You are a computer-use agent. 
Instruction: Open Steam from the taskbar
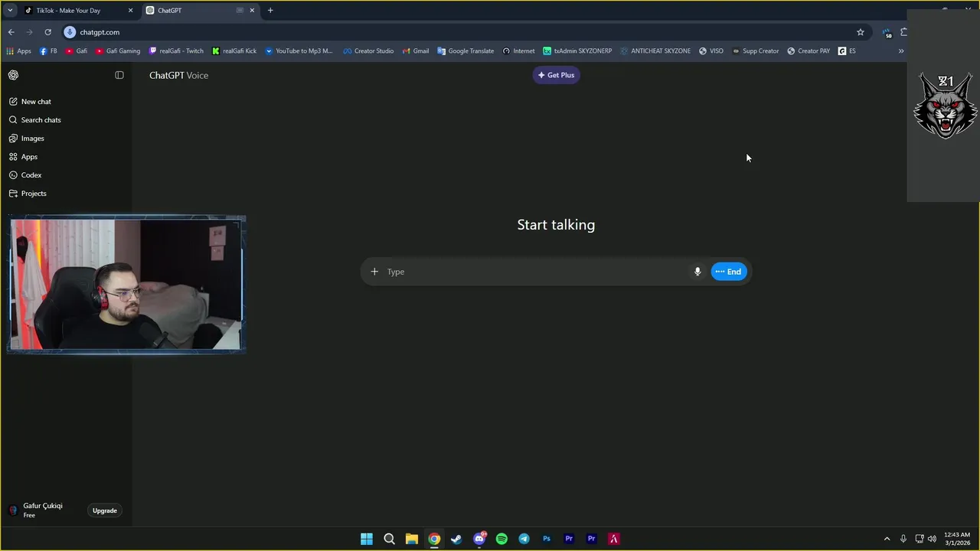tap(456, 539)
